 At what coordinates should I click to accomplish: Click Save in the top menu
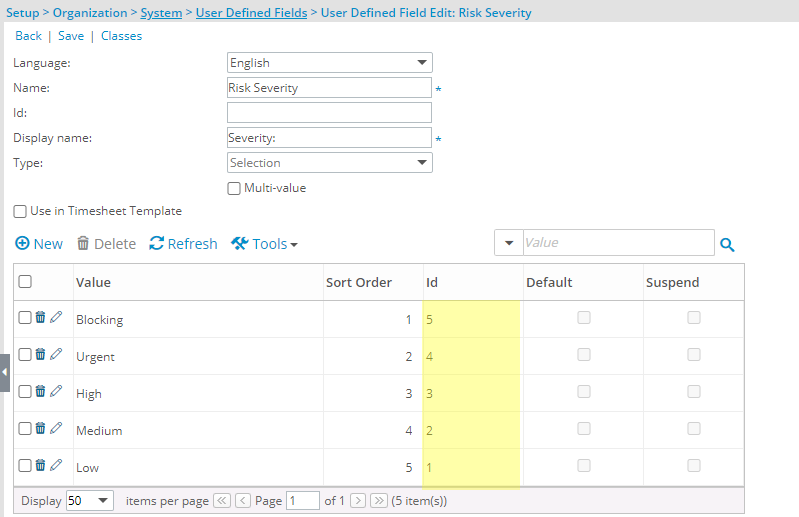click(71, 36)
